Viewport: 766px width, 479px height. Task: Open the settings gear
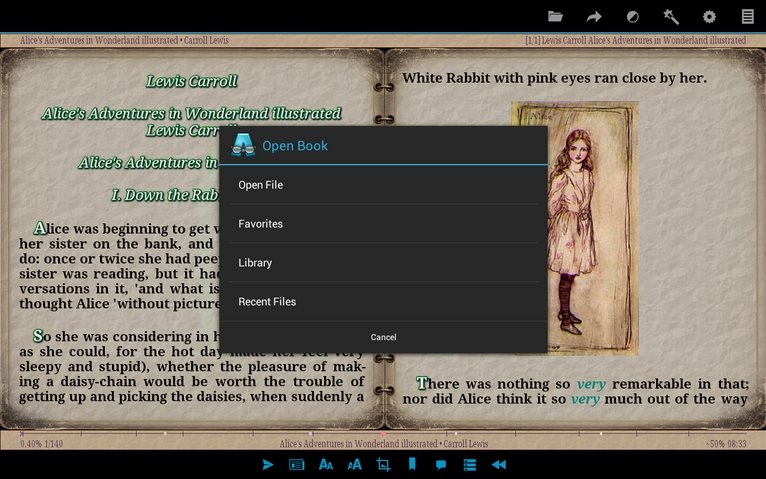[709, 16]
